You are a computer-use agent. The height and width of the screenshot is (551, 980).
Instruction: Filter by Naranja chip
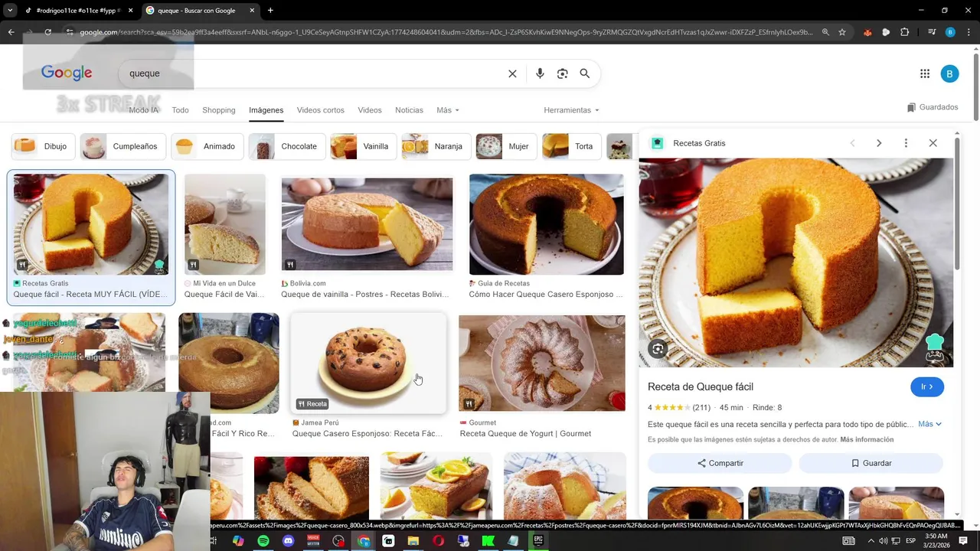click(x=436, y=146)
